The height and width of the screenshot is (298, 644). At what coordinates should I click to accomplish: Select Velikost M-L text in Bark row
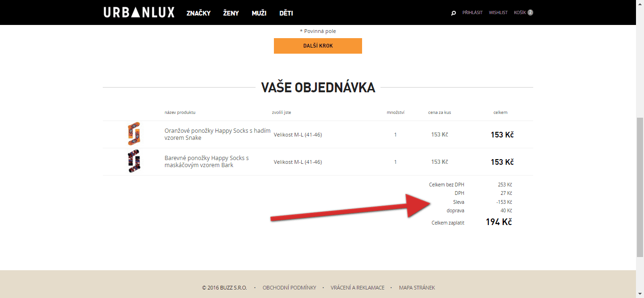[x=298, y=162]
